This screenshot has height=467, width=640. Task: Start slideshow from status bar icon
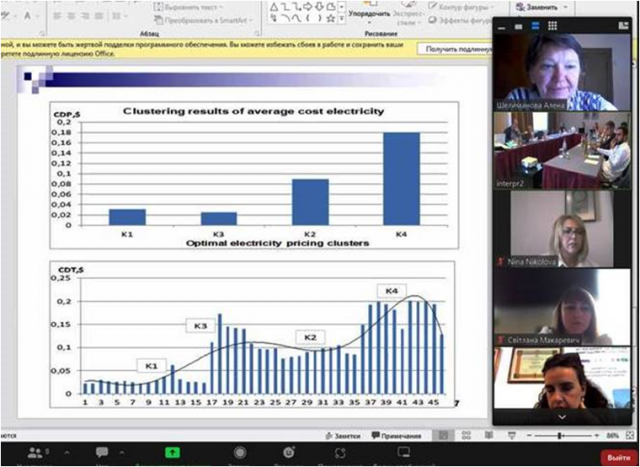(x=511, y=436)
